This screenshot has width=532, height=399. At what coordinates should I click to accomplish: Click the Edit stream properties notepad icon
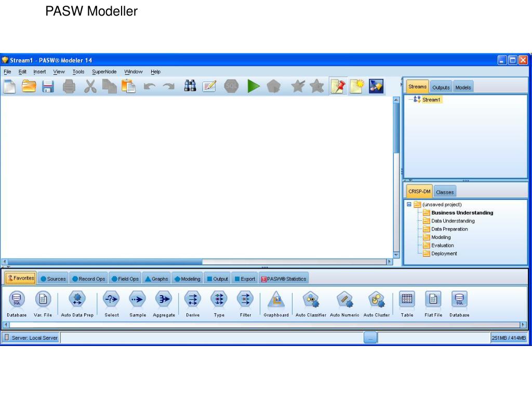click(x=209, y=86)
